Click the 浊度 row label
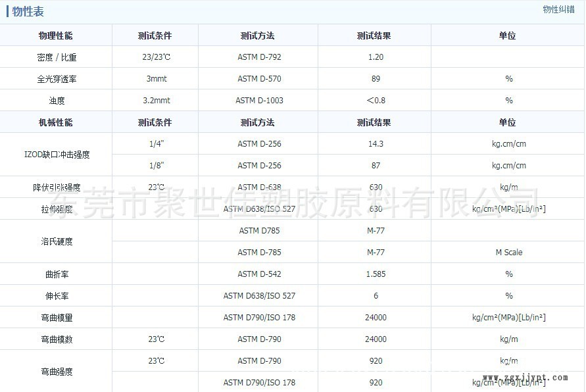 point(56,101)
